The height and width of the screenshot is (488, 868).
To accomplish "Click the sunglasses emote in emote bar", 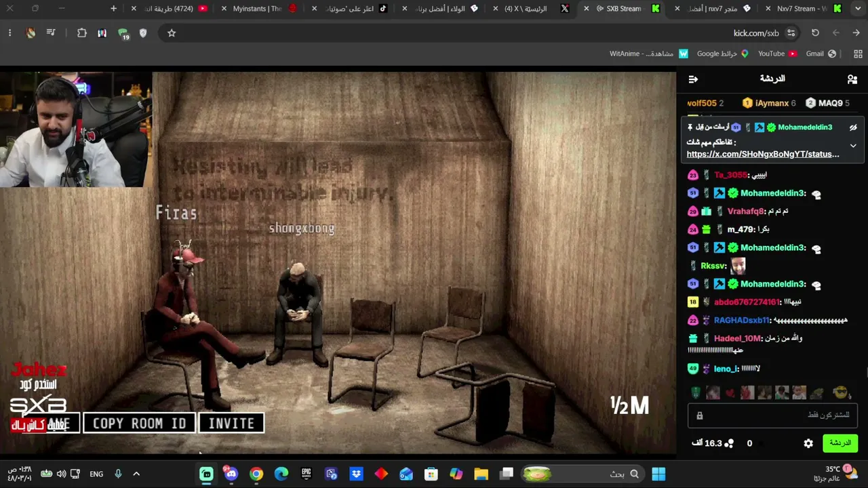I will click(x=841, y=392).
